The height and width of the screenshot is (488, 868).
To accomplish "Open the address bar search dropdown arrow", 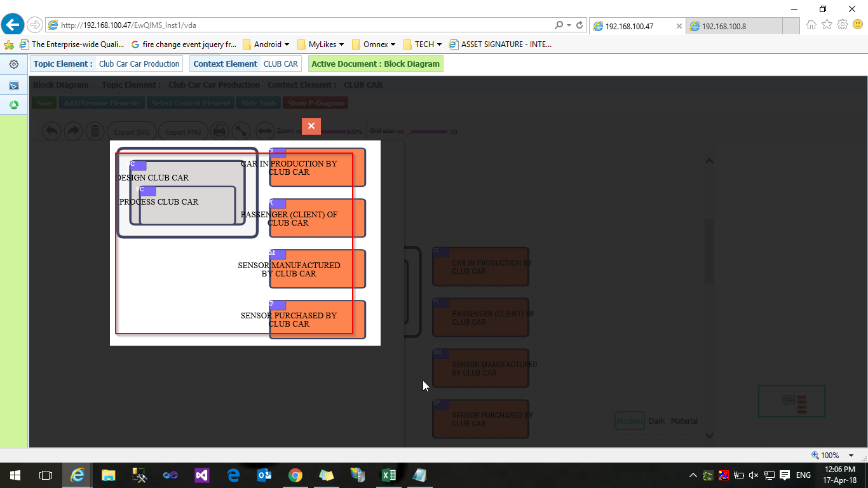I will [x=569, y=25].
